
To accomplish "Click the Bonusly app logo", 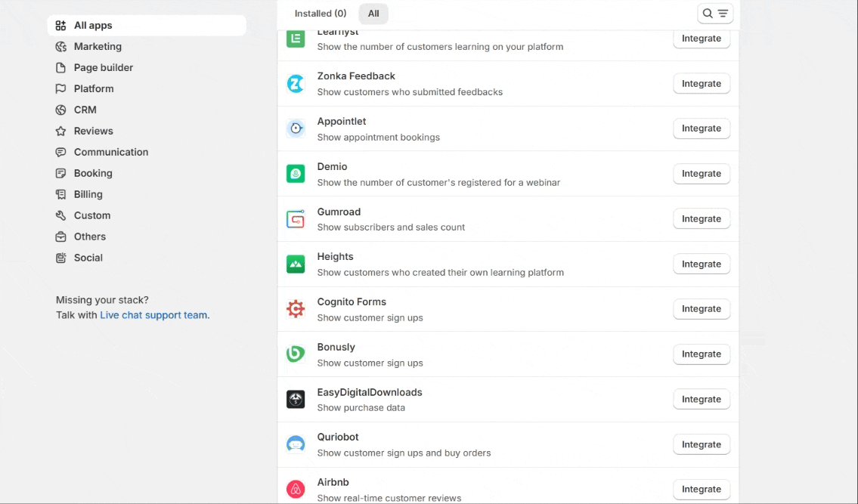I will [296, 354].
